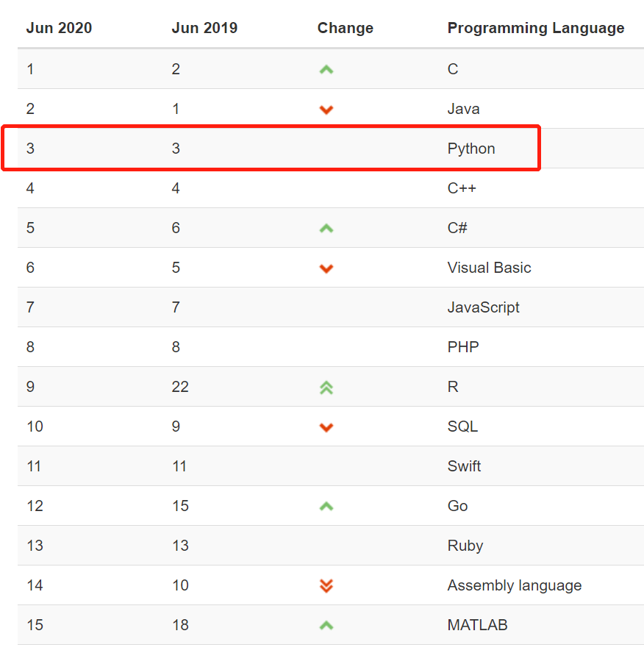Click the green up arrow beside C#

[x=326, y=228]
